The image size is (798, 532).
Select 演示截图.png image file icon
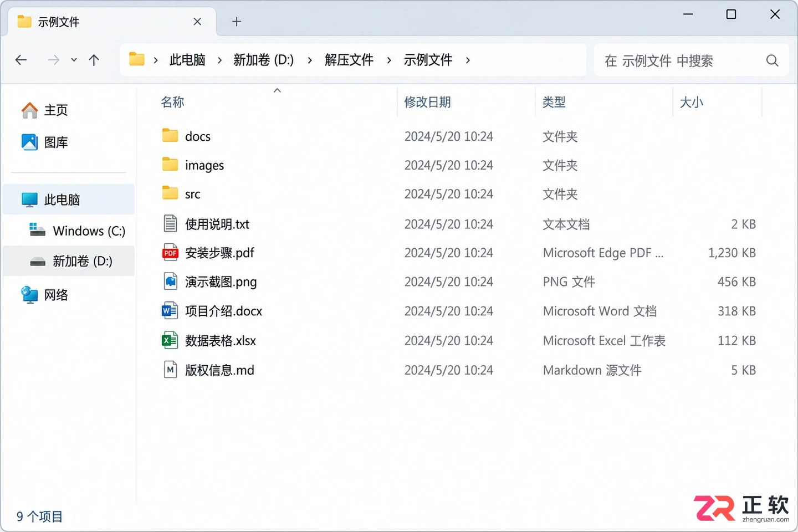pos(170,282)
